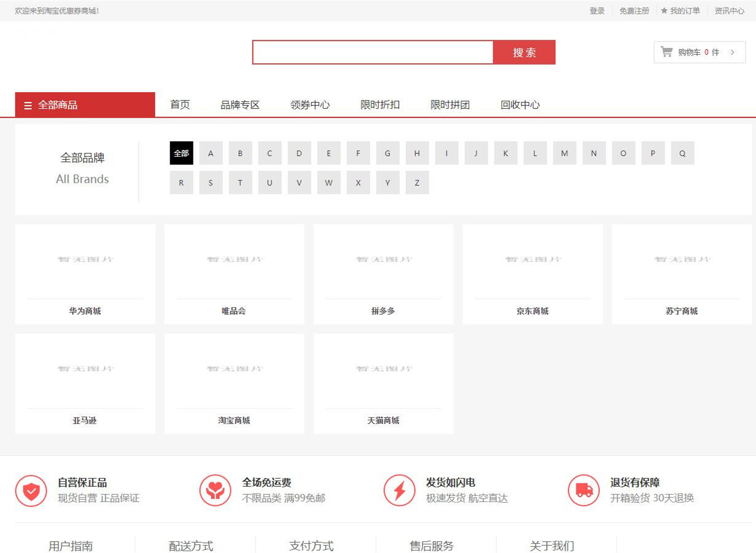Click the shield icon for 自营保正品
This screenshot has width=756, height=553.
coord(31,491)
